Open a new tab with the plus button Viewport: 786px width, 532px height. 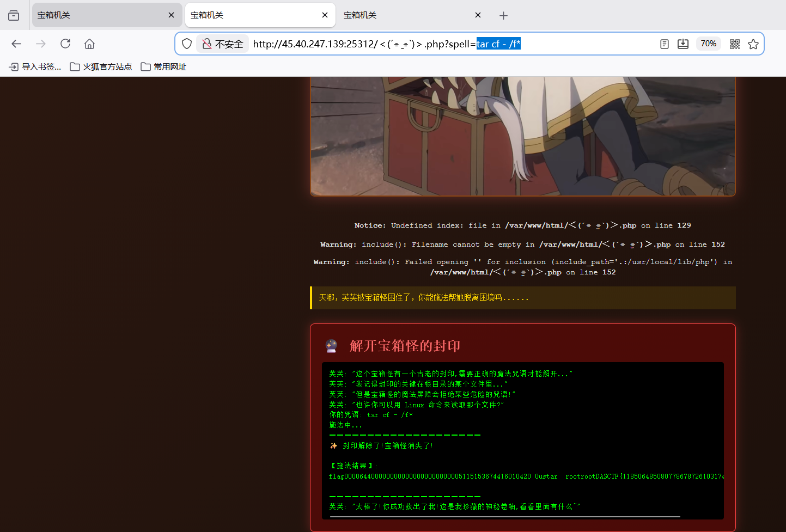pos(503,15)
